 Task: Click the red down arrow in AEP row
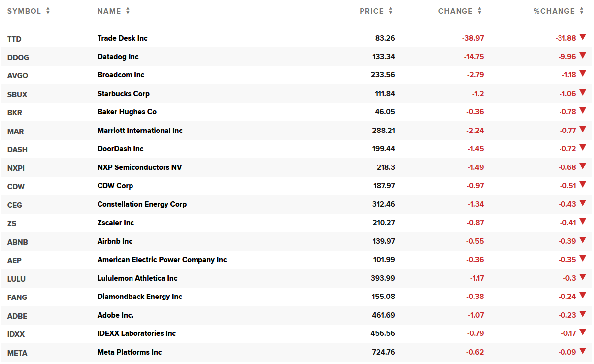(583, 259)
